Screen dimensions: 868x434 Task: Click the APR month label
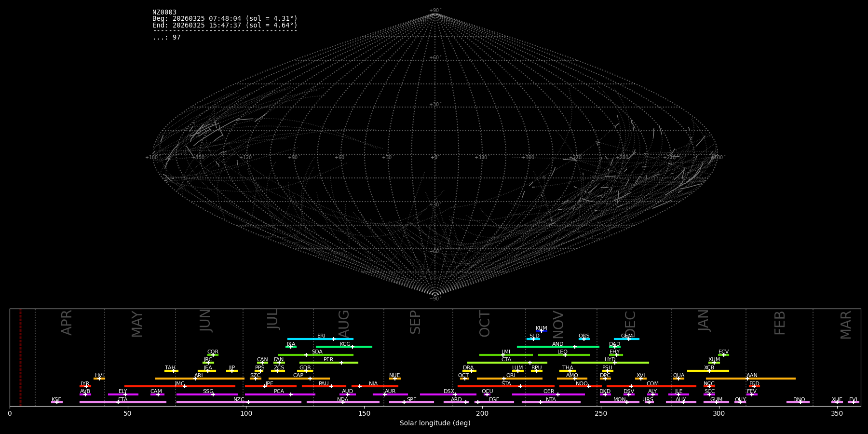[67, 323]
